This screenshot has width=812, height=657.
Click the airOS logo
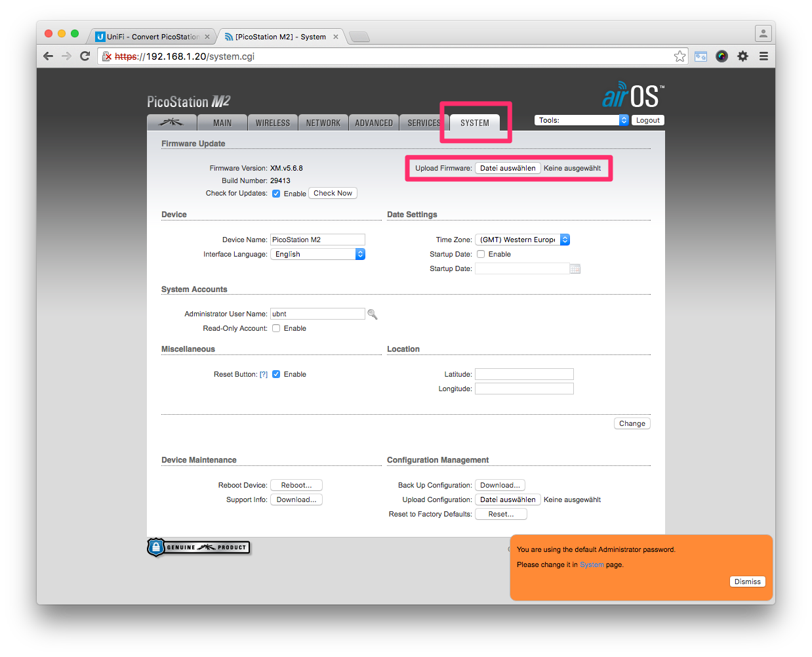click(634, 95)
